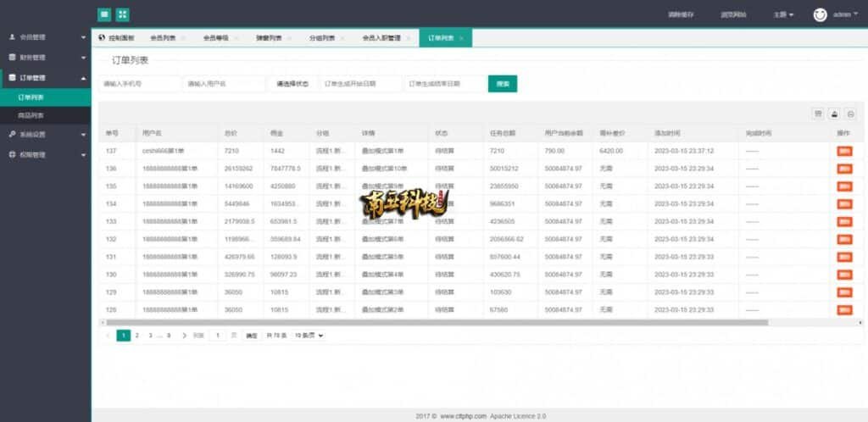Image resolution: width=868 pixels, height=422 pixels.
Task: Open the 请选择状态 status dropdown
Action: [x=292, y=84]
